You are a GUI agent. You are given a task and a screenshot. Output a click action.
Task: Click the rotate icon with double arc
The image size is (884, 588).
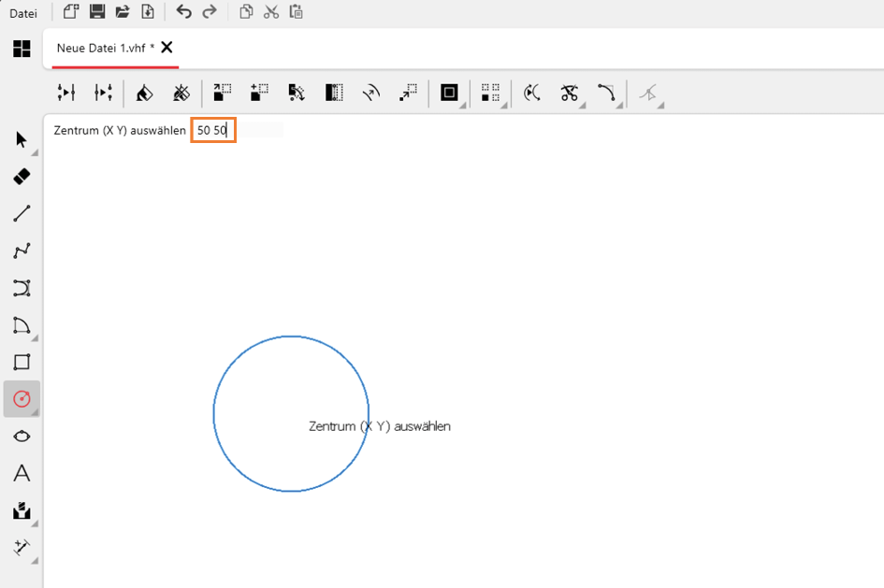[x=371, y=93]
